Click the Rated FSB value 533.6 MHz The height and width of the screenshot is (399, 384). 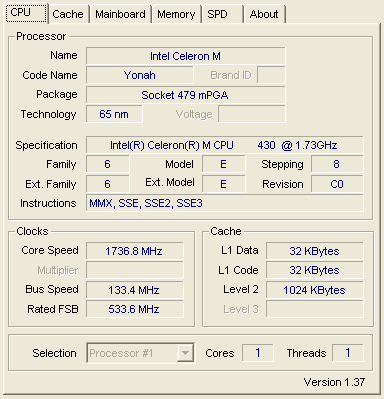coord(135,309)
